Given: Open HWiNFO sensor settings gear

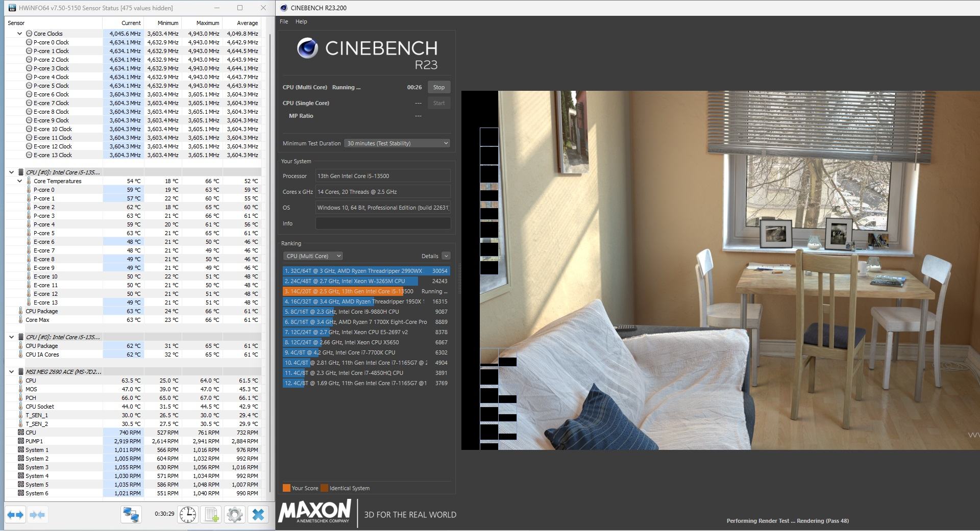Looking at the screenshot, I should (x=235, y=515).
